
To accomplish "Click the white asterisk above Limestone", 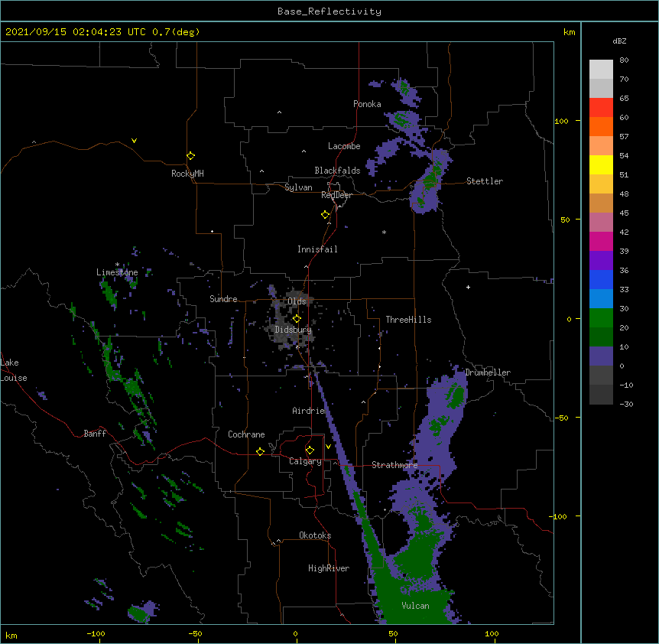I will point(117,265).
